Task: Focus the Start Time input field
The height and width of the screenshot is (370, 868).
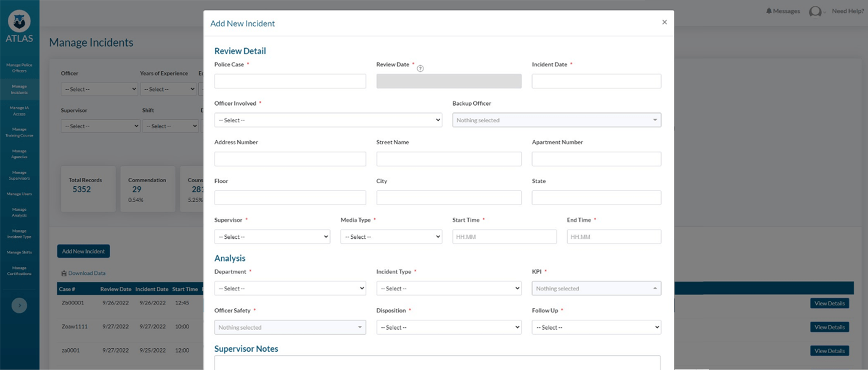Action: click(504, 237)
